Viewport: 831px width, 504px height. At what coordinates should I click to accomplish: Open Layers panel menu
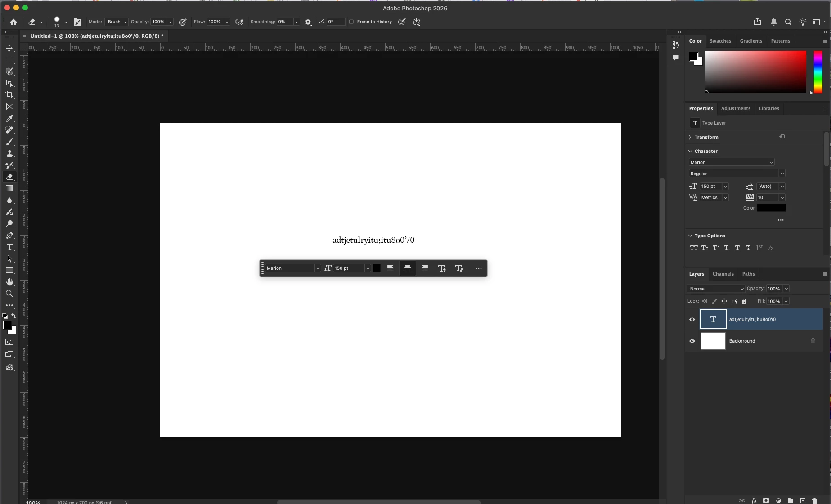point(825,274)
